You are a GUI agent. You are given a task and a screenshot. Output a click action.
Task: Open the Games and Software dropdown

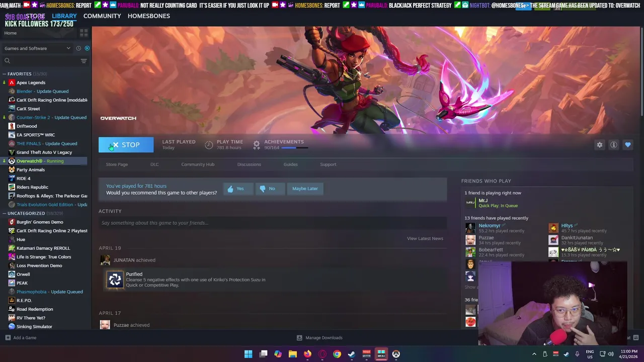(x=38, y=48)
